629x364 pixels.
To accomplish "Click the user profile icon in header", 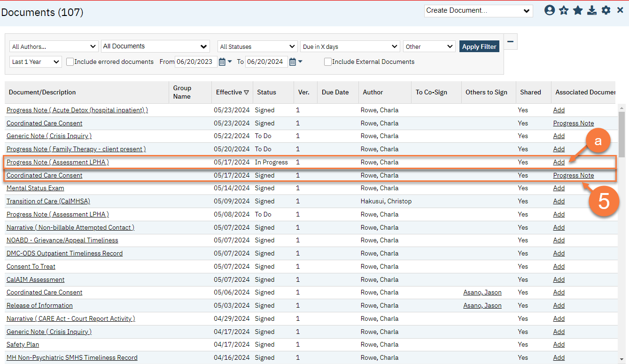I will (x=550, y=10).
